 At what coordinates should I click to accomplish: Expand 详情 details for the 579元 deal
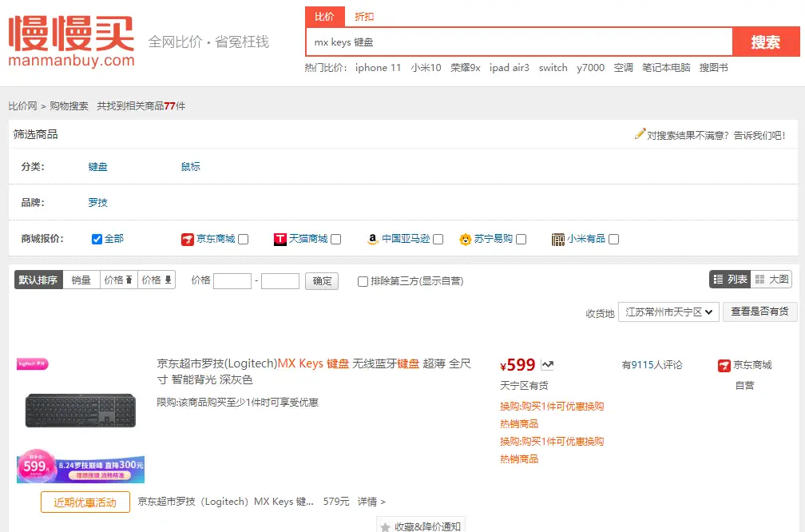coord(367,502)
